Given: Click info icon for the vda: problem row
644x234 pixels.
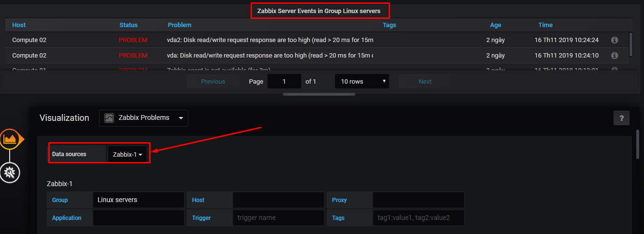Looking at the screenshot, I should [615, 56].
